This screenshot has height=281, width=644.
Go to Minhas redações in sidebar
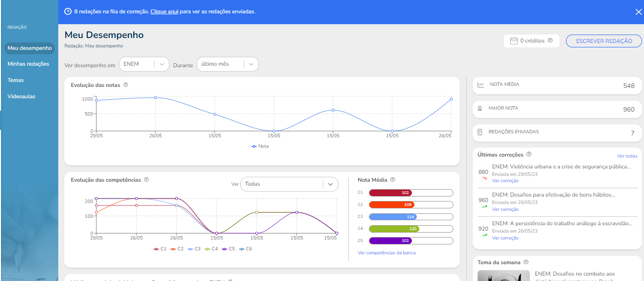coord(28,64)
